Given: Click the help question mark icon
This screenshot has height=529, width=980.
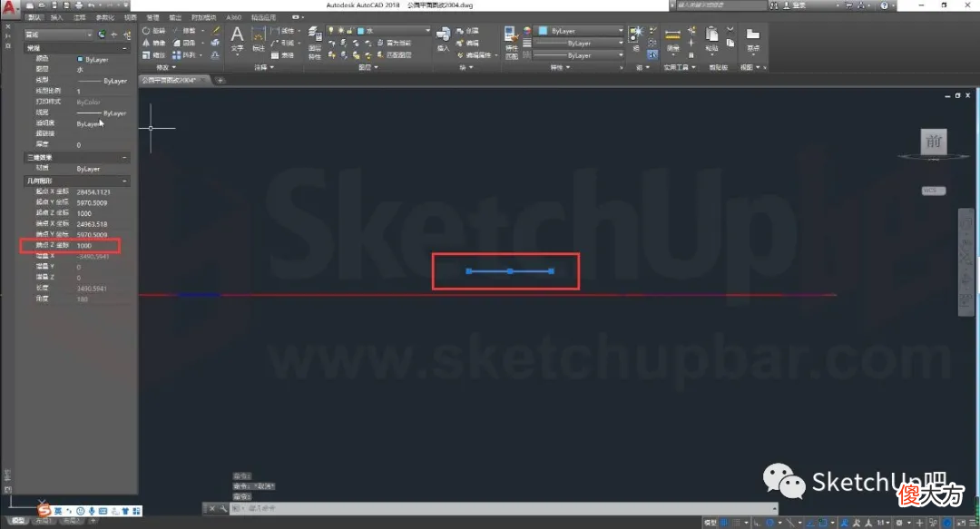Looking at the screenshot, I should [884, 5].
